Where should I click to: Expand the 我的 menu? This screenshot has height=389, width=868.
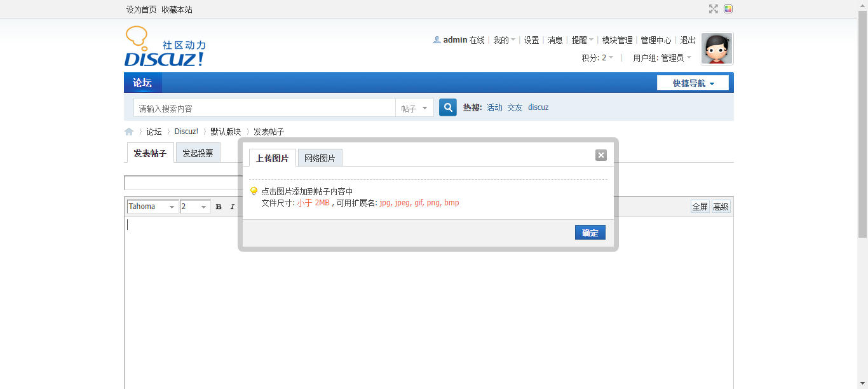point(504,40)
